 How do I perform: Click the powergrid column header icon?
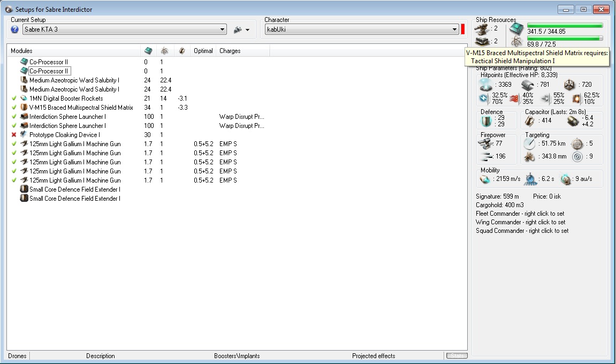click(165, 51)
